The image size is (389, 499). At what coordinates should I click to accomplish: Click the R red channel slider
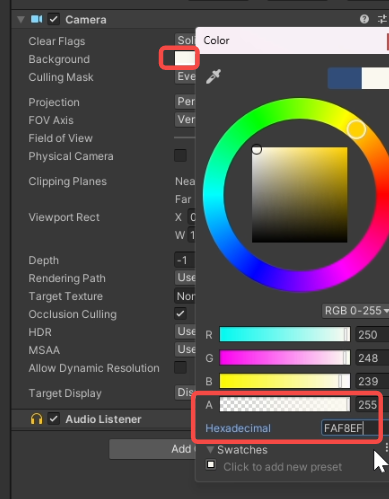[x=285, y=334]
